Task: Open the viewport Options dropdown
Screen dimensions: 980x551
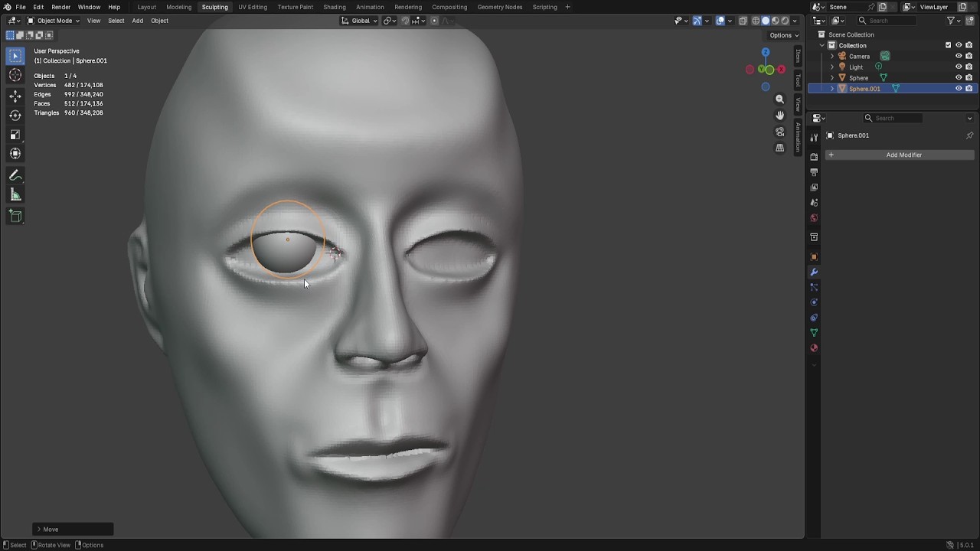Action: [x=784, y=35]
